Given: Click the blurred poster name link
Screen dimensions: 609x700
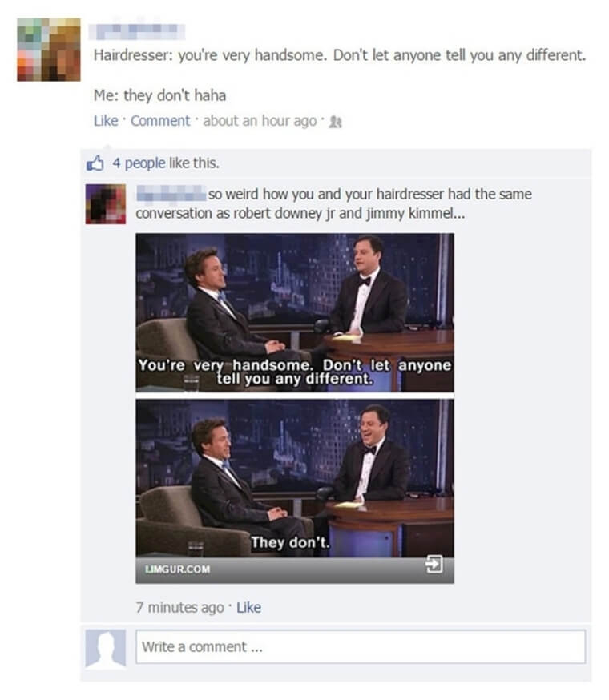Looking at the screenshot, I should tap(137, 31).
